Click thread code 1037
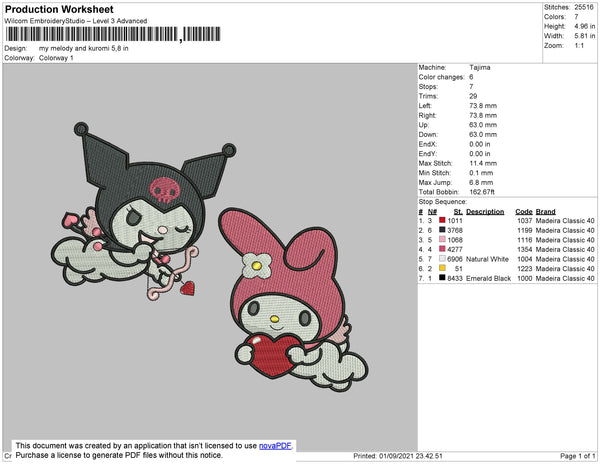 pos(525,221)
